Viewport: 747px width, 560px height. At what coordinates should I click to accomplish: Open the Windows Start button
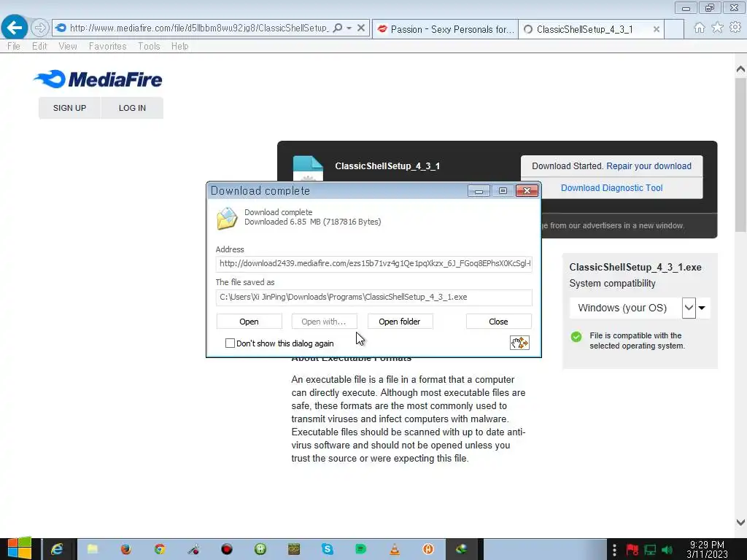[19, 548]
